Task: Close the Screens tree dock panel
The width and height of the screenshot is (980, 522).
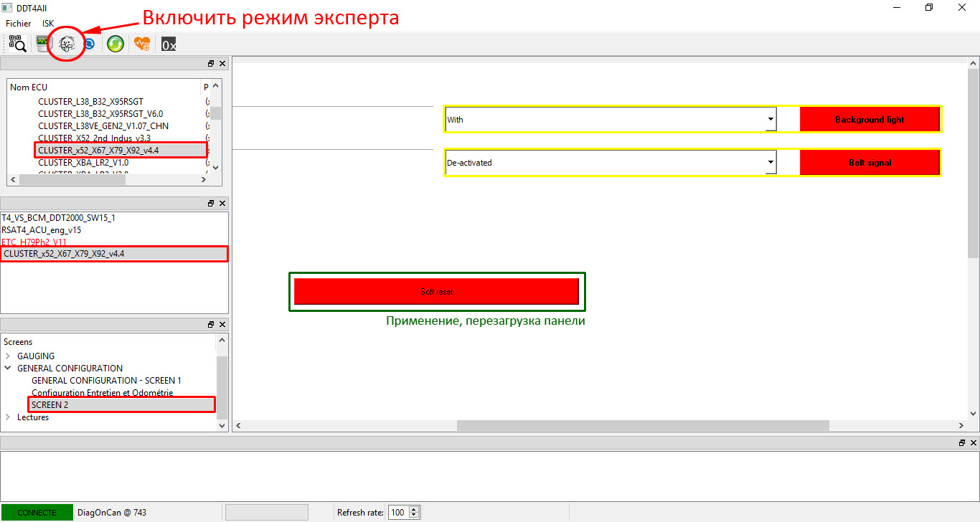Action: tap(222, 325)
